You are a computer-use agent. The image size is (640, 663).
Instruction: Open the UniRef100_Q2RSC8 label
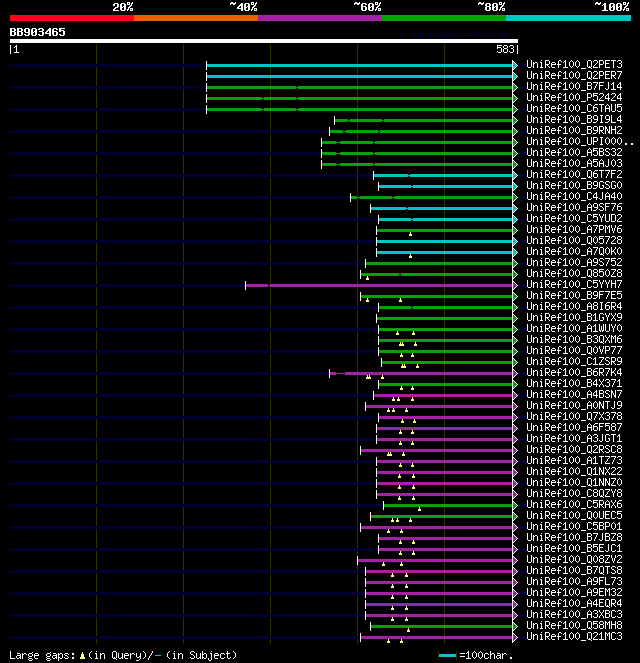tap(574, 449)
